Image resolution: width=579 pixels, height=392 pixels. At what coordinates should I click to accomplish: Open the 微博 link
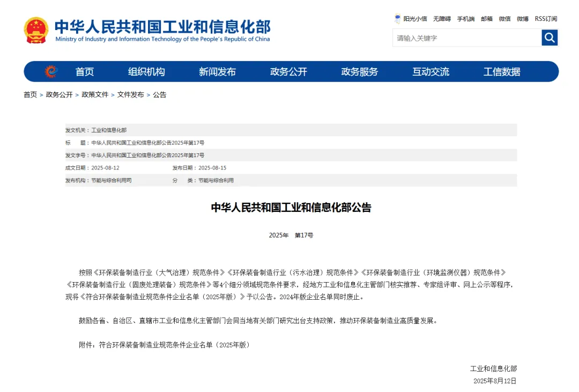[523, 19]
